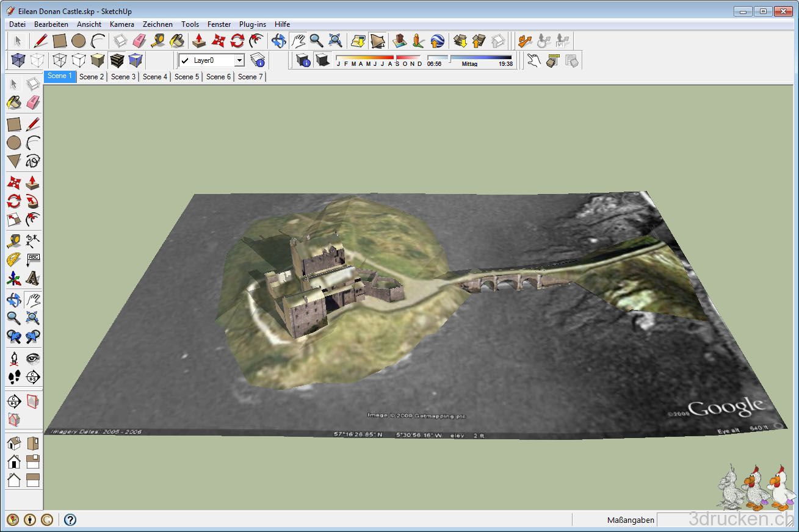Select the Tape Measure tool in left toolbar
Screen dimensions: 799x532
13,241
